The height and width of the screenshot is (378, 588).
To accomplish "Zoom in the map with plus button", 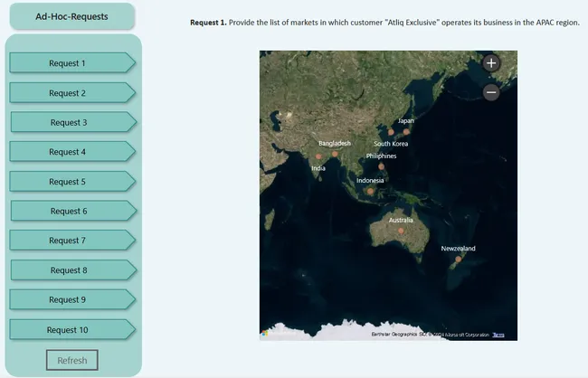I will (491, 63).
